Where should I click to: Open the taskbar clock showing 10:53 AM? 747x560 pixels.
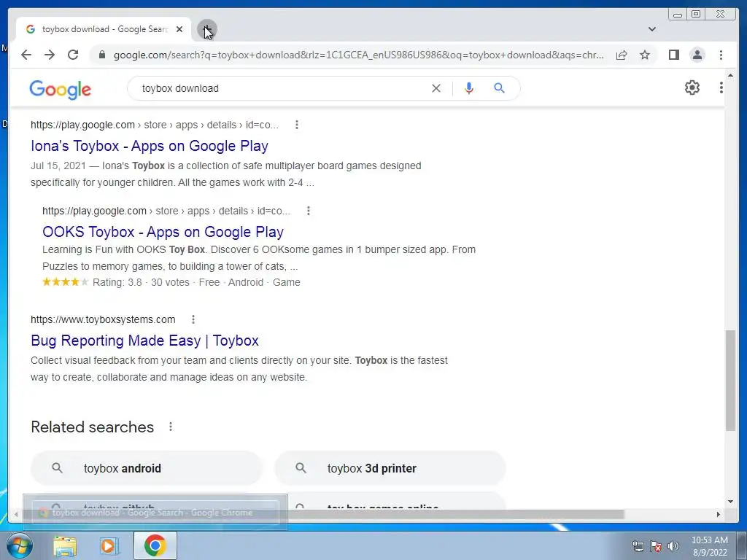[x=709, y=546]
